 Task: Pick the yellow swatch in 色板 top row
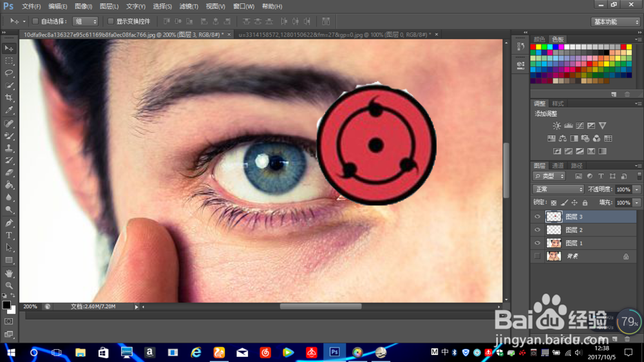539,47
